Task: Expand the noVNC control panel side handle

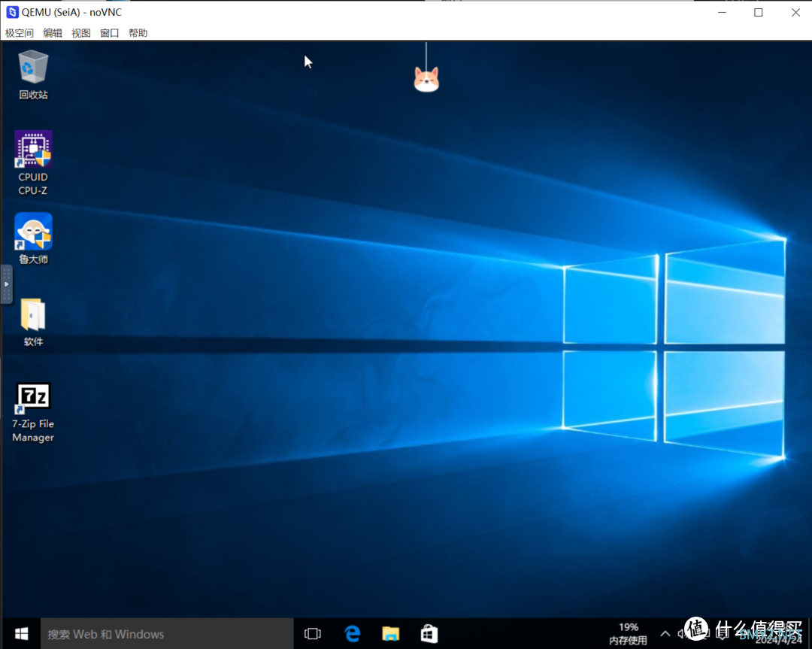Action: click(6, 284)
